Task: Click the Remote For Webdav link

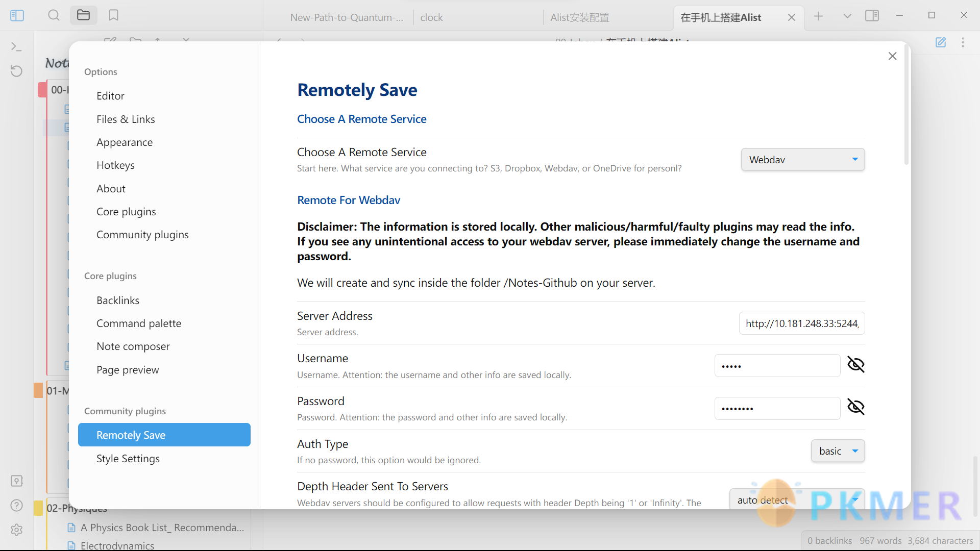Action: point(349,200)
